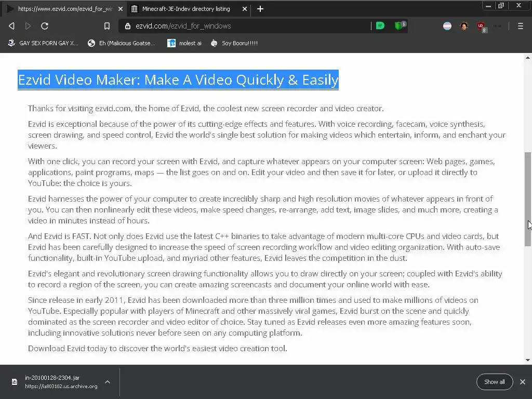Open the Eh (Malicious Goatse... bookmark
Viewport: 532px width, 399px height.
tap(122, 43)
